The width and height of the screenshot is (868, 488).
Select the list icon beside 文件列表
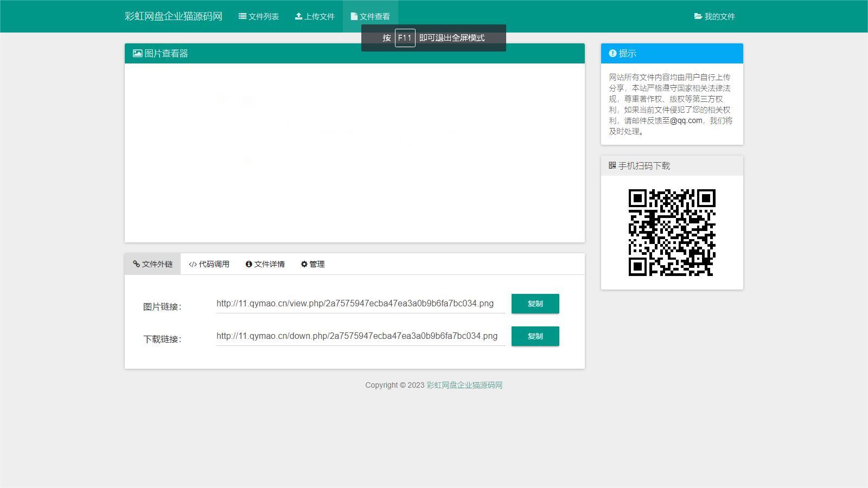click(242, 16)
